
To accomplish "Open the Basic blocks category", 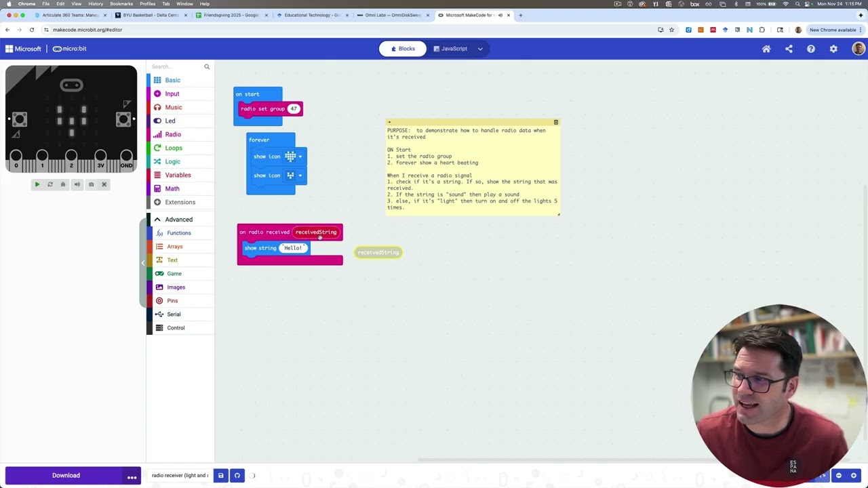I will click(x=180, y=80).
